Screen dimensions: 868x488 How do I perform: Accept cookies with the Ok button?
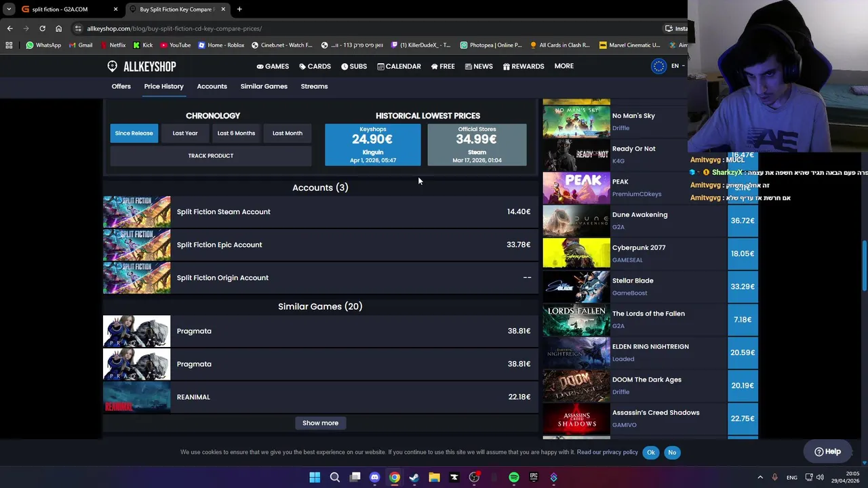click(x=651, y=452)
